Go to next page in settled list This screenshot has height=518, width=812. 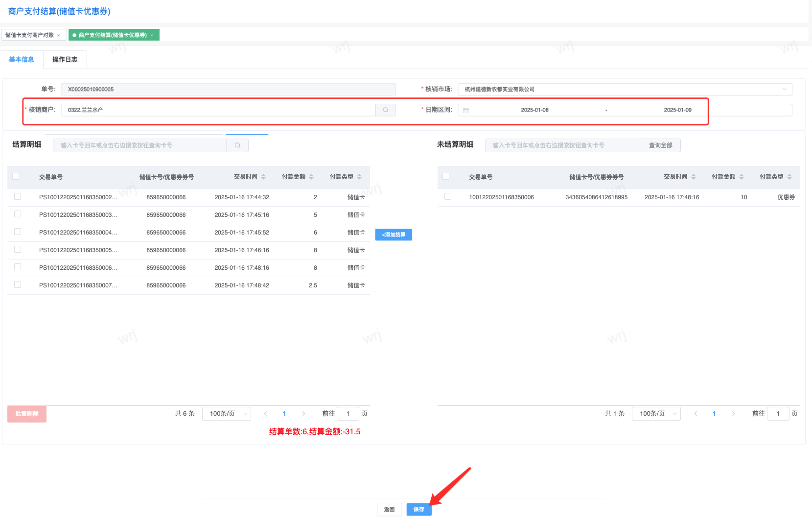point(303,414)
